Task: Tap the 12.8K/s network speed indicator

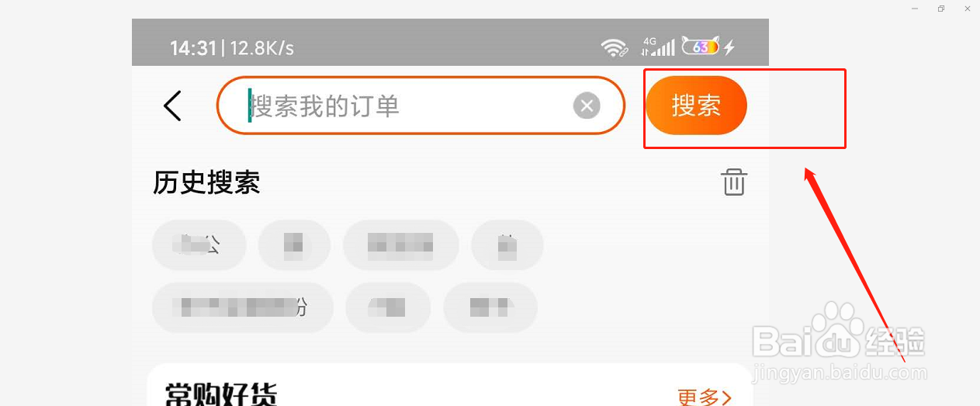Action: pos(262,48)
